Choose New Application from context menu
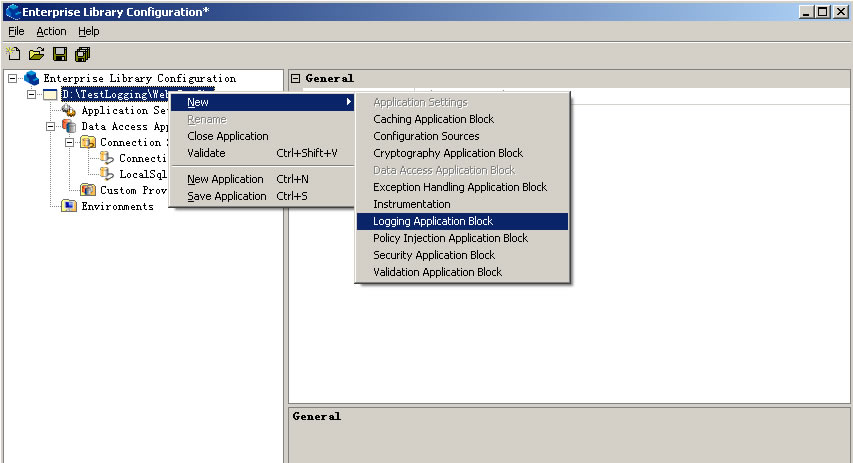The width and height of the screenshot is (853, 463). tap(263, 179)
